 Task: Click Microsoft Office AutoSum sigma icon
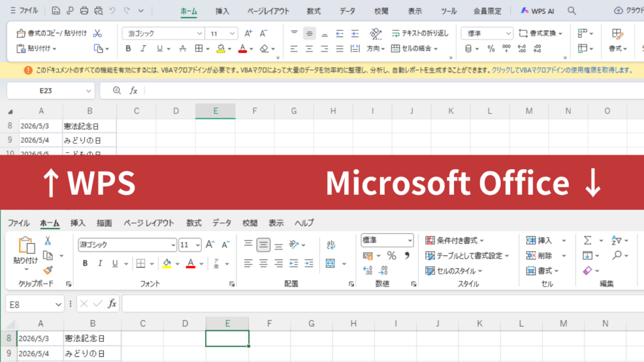pyautogui.click(x=588, y=241)
